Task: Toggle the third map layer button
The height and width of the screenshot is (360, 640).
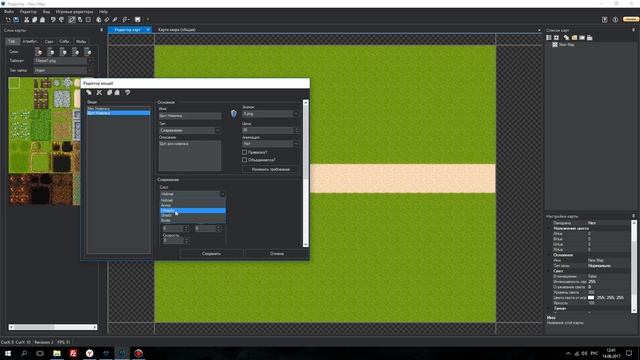Action: [63, 52]
